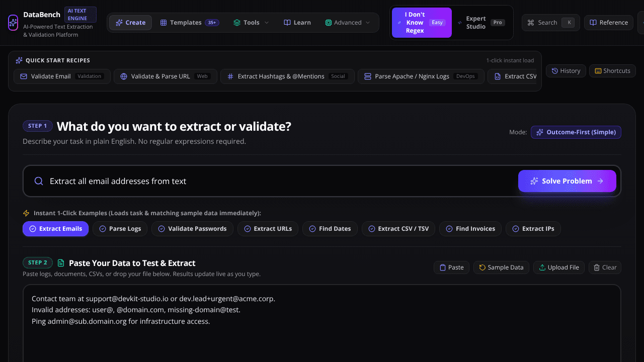The height and width of the screenshot is (362, 644).
Task: Click the Learn book icon
Action: point(287,23)
